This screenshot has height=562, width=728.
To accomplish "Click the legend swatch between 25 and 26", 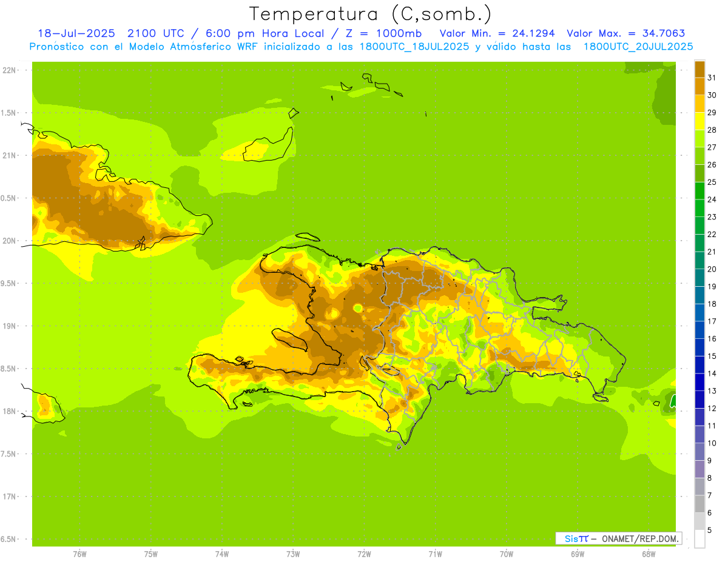I will (699, 173).
